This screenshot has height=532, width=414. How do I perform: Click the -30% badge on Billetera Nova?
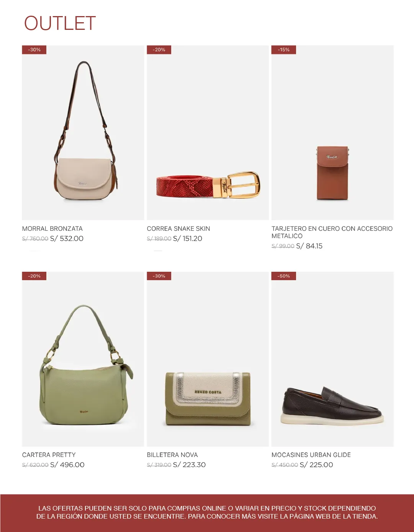159,276
